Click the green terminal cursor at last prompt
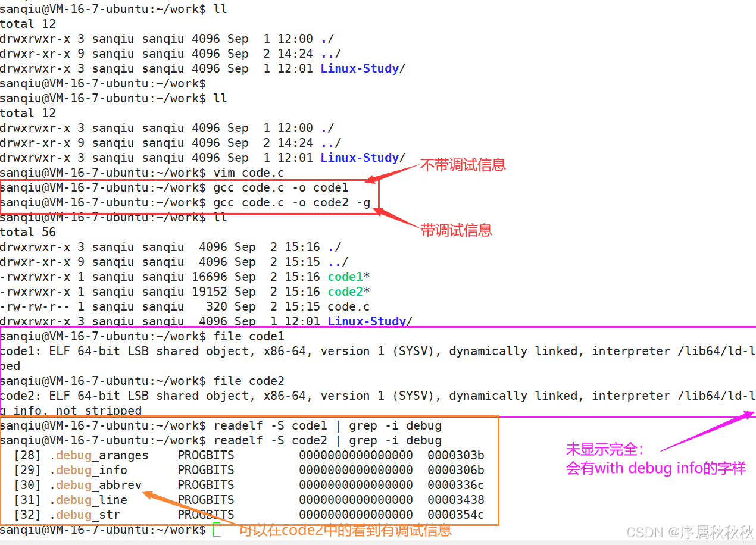The image size is (756, 545). click(x=217, y=530)
